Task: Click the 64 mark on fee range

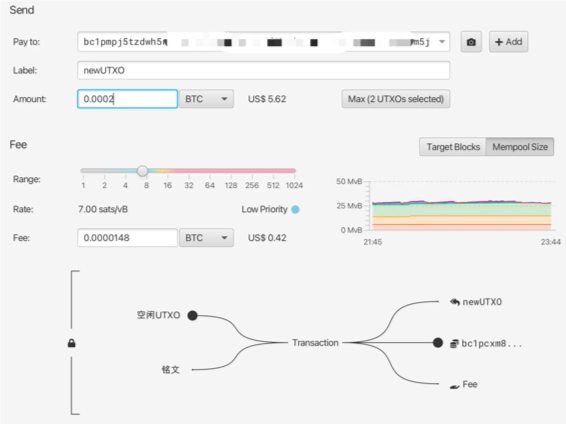Action: coord(210,185)
